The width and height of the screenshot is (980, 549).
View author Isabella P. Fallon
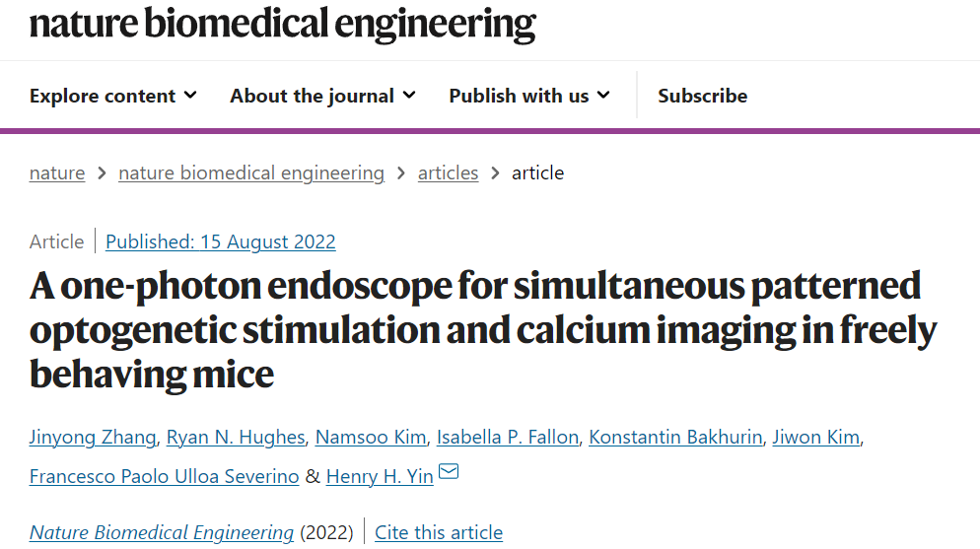pos(508,438)
